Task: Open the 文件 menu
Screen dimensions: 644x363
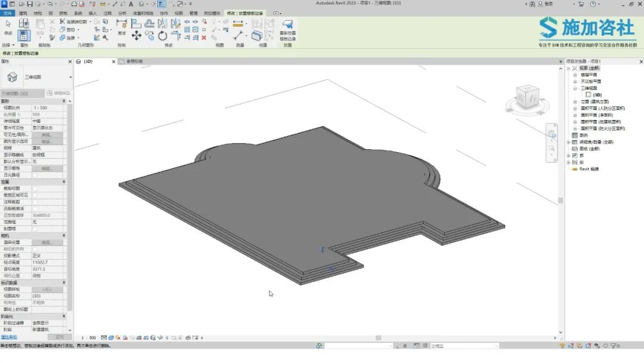Action: pos(7,13)
